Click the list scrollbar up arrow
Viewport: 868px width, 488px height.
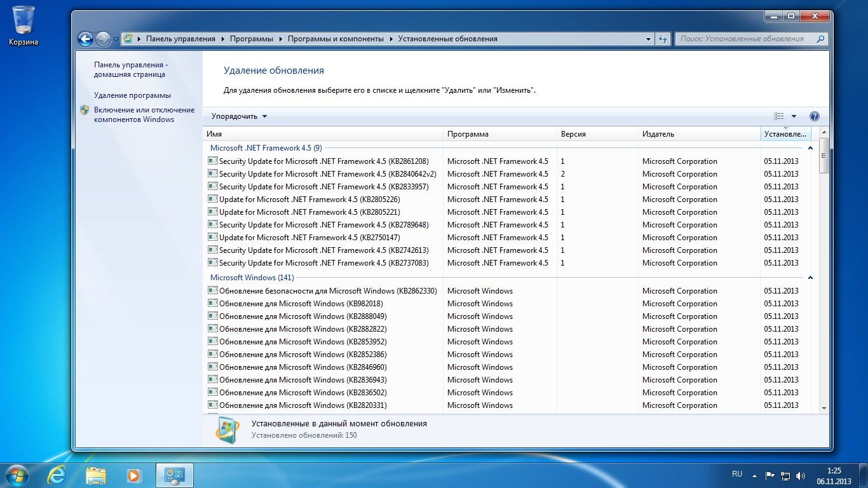click(824, 132)
